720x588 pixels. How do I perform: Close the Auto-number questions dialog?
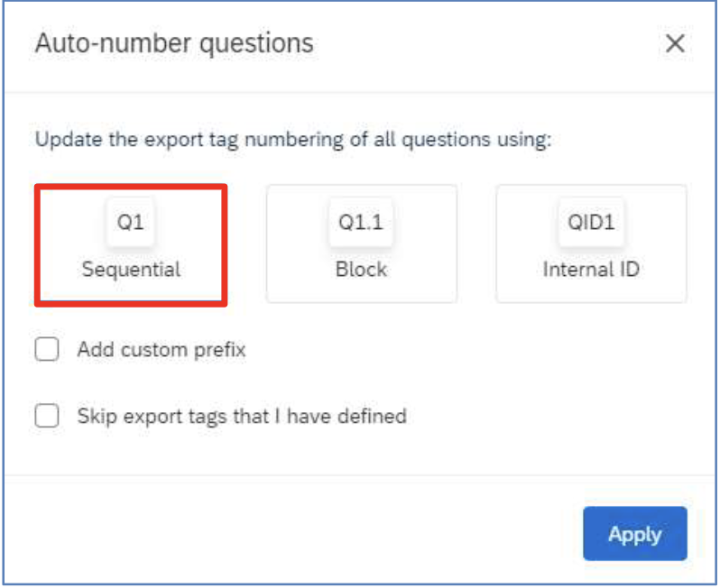click(x=675, y=43)
